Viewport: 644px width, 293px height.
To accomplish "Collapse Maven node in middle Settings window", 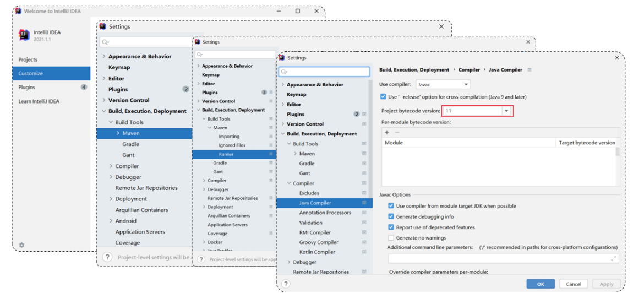I will [210, 128].
